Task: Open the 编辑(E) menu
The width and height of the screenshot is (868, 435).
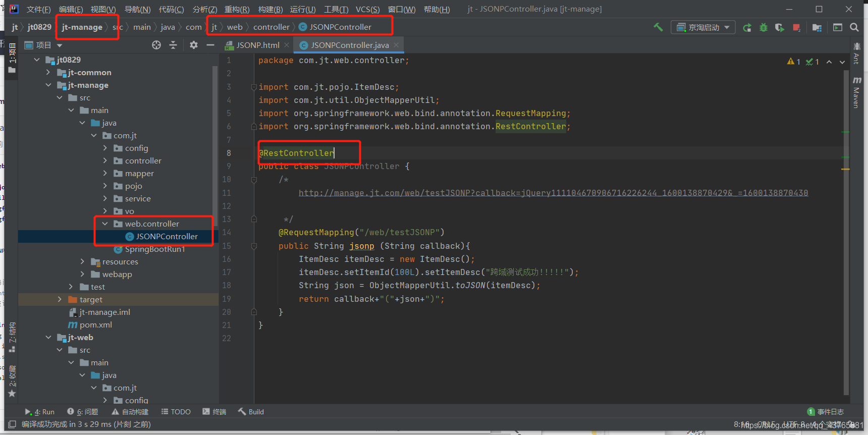Action: 71,9
